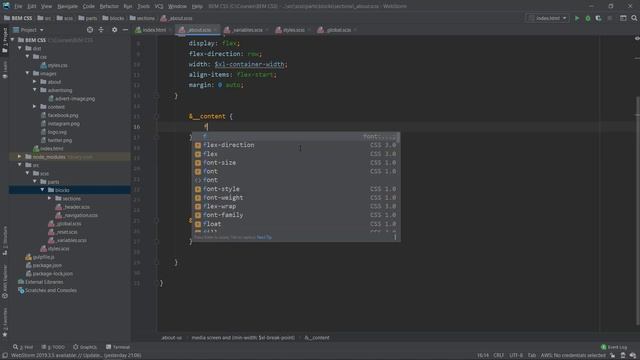
Task: Open the Favorites side tool window
Action: pos(5,322)
